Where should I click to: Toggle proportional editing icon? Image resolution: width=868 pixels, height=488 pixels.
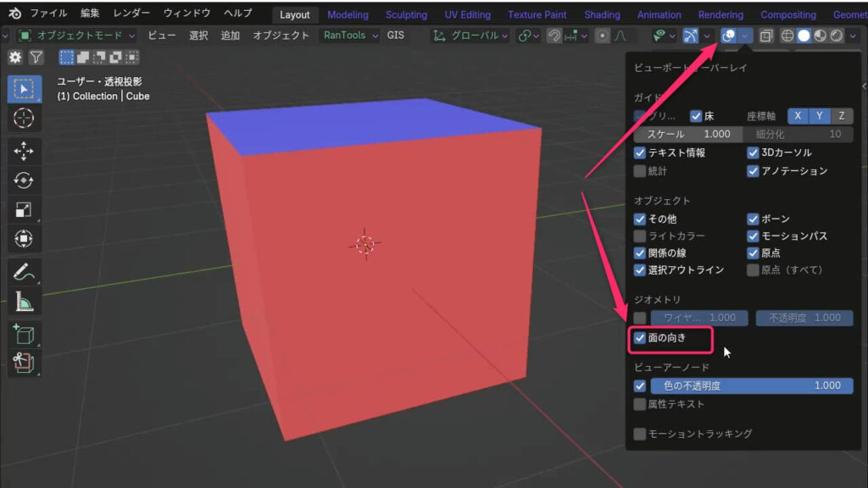(x=603, y=36)
